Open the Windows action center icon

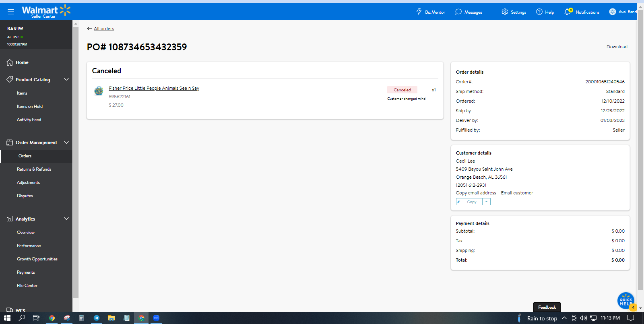[x=631, y=318]
